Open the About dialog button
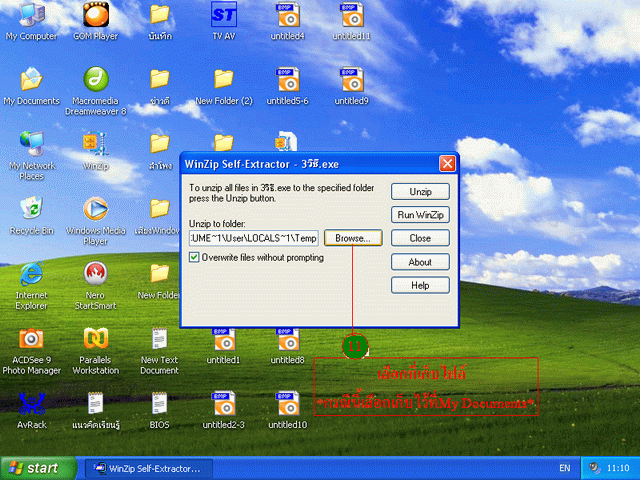 tap(420, 262)
